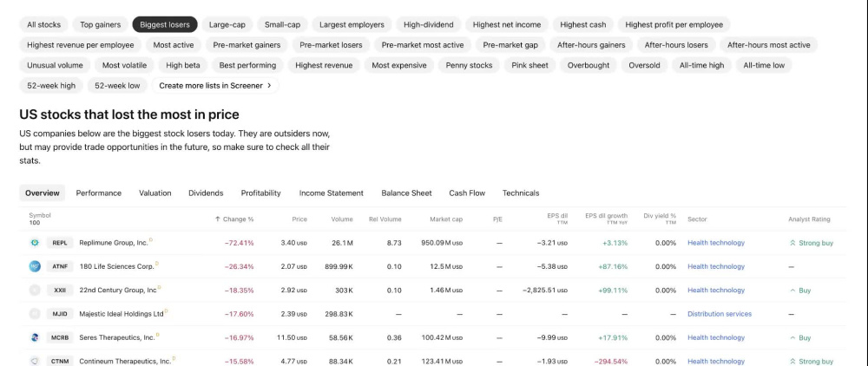Image resolution: width=868 pixels, height=366 pixels.
Task: Select the All stocks filter chip
Action: pos(43,24)
